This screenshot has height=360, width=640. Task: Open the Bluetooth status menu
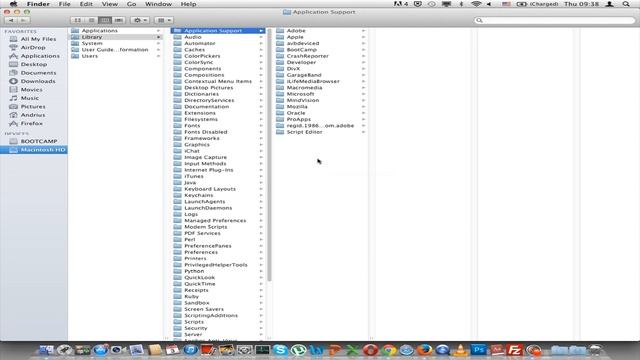click(462, 4)
